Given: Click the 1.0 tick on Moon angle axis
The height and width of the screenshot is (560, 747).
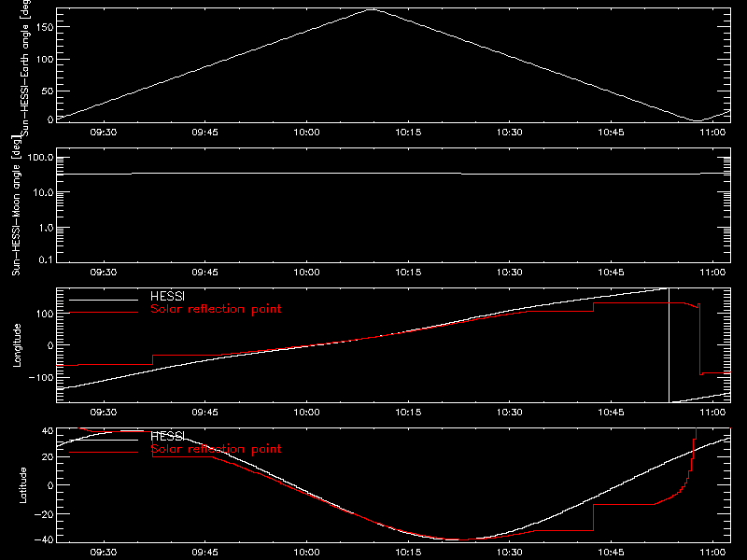Looking at the screenshot, I should pos(46,228).
